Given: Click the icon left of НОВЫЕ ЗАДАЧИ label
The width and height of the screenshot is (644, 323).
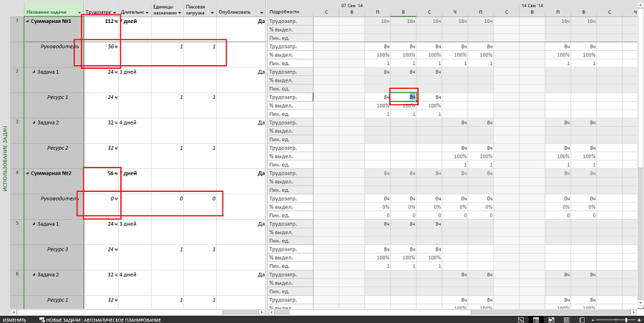Looking at the screenshot, I should [42, 319].
